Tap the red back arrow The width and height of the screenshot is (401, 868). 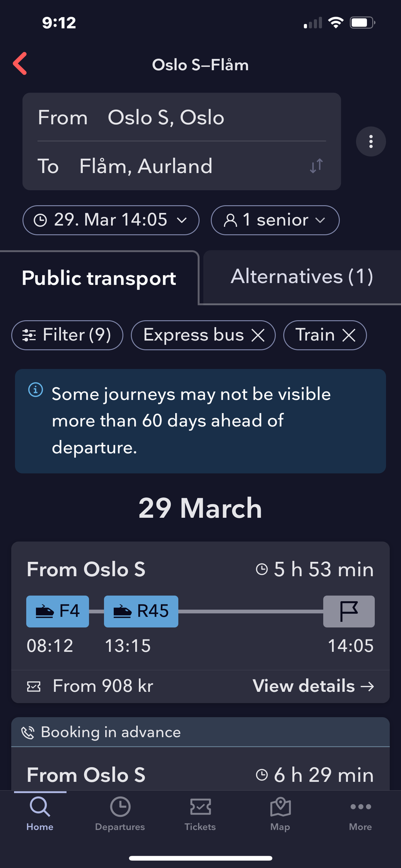[x=20, y=64]
